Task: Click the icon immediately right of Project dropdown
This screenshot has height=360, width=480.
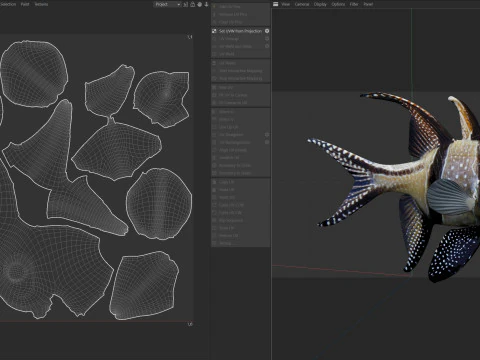Action: 186,4
